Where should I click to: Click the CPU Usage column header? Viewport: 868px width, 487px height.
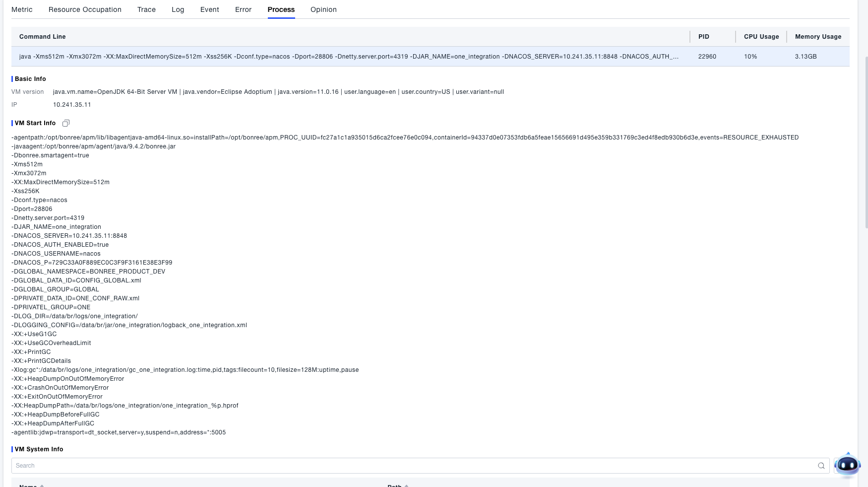click(x=761, y=37)
